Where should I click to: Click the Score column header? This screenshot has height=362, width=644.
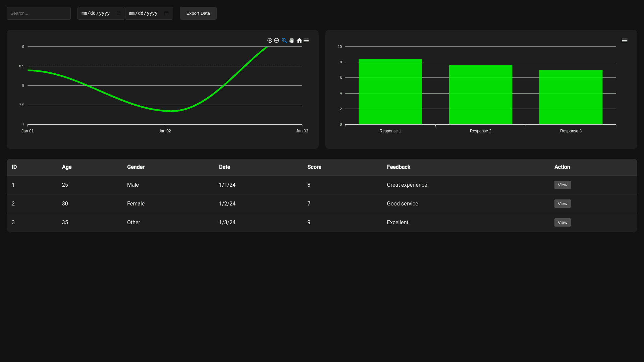click(314, 167)
